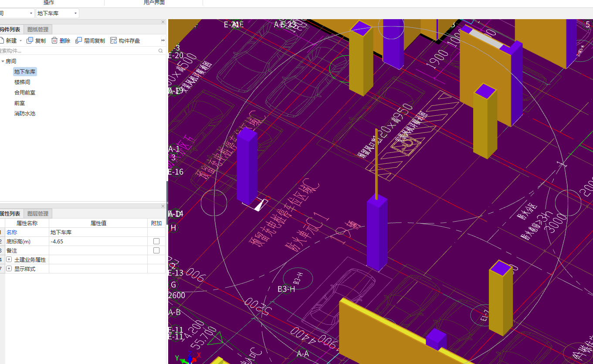Image resolution: width=593 pixels, height=364 pixels.
Task: Click the search magnifier in component search
Action: [x=161, y=51]
